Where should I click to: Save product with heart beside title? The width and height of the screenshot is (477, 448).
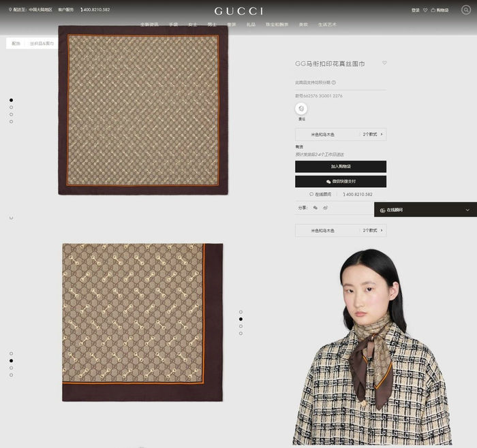click(384, 63)
